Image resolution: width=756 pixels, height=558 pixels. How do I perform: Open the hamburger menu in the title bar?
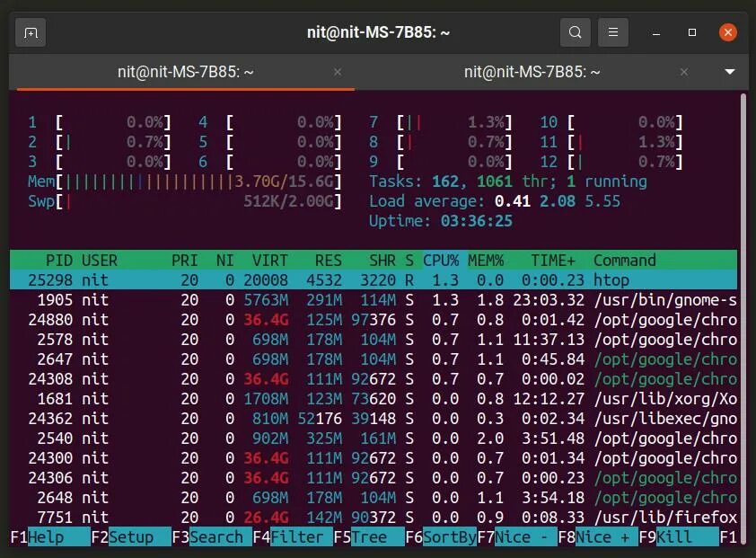tap(613, 33)
